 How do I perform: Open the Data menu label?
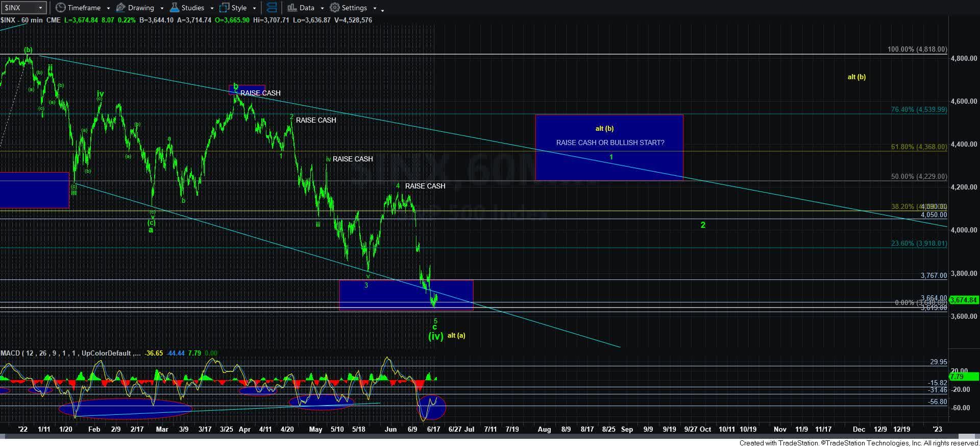tap(307, 8)
